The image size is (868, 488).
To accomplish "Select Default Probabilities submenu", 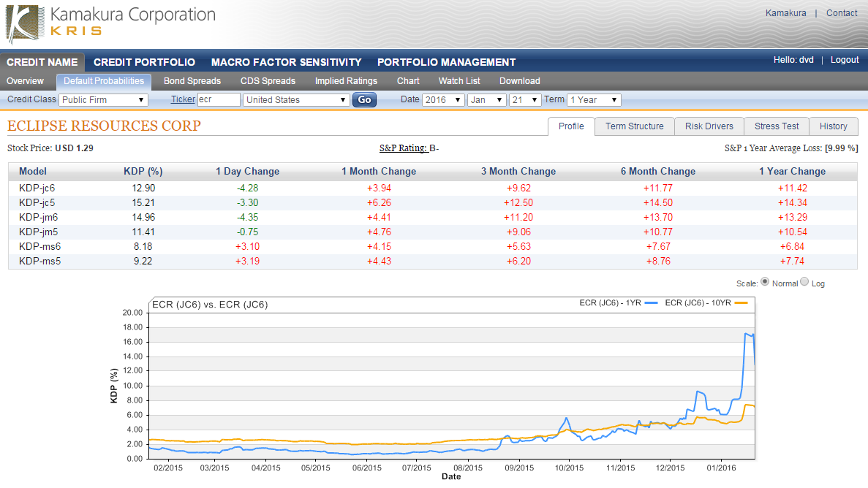I will click(x=104, y=81).
